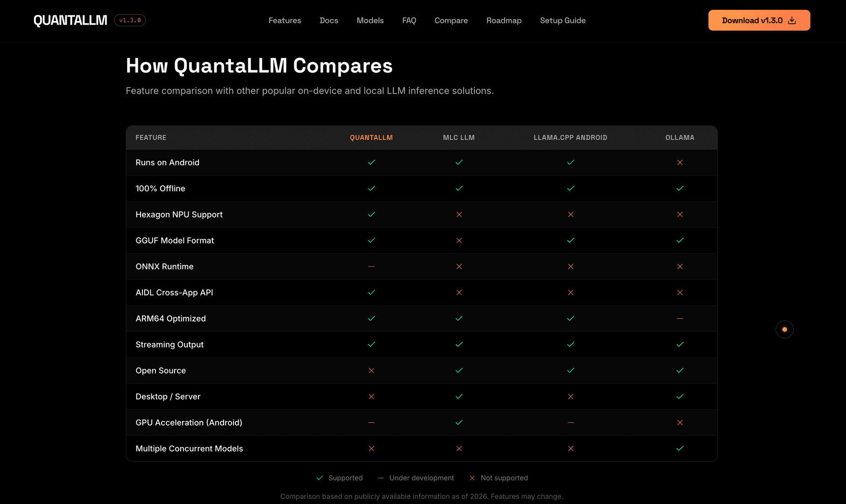
Task: Click Ollama's cross for ONNX Runtime
Action: point(680,266)
